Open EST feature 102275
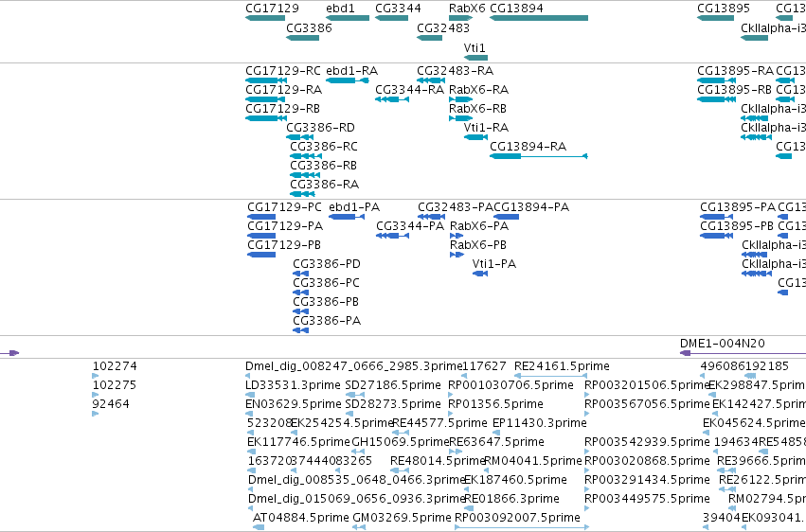Image resolution: width=806 pixels, height=532 pixels. 115,385
